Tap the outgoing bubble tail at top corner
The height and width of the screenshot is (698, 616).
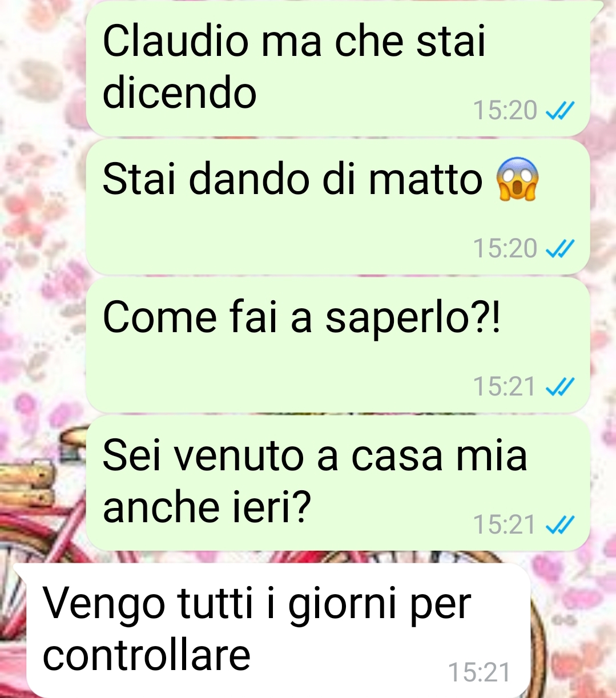(595, 9)
